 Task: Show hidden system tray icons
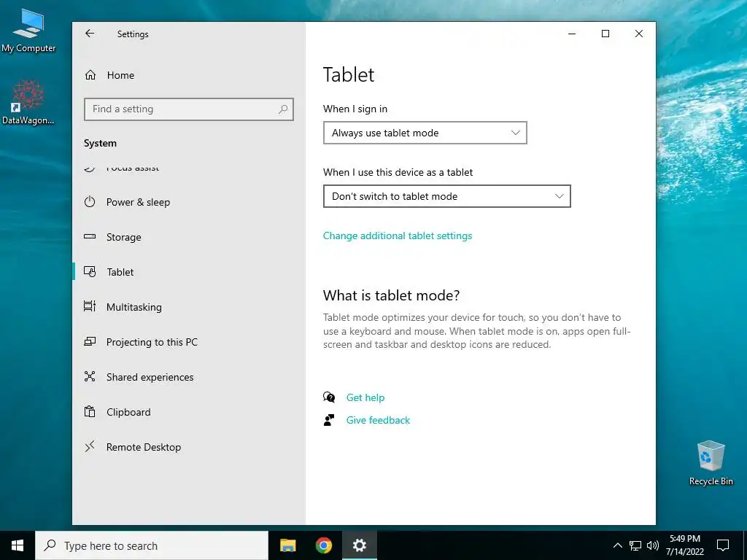pyautogui.click(x=617, y=545)
